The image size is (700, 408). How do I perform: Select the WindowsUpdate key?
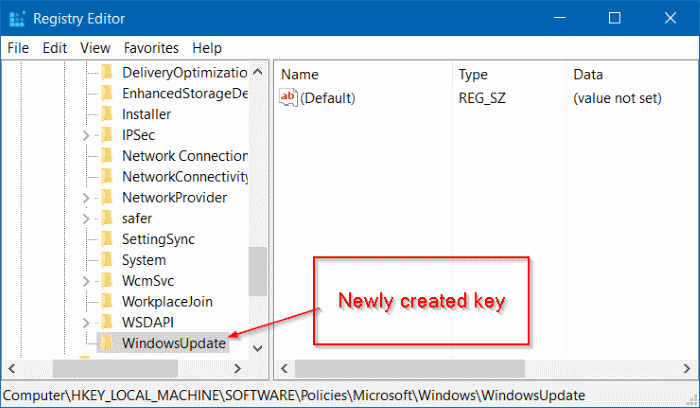(x=174, y=343)
